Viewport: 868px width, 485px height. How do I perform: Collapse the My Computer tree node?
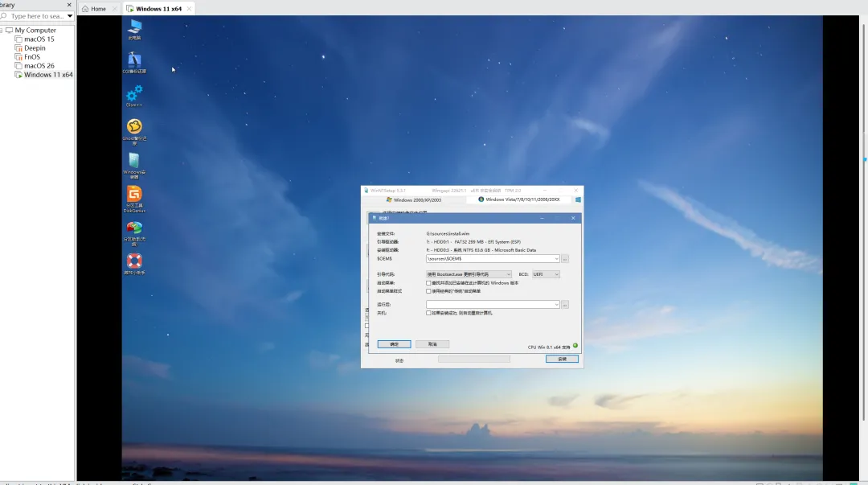click(x=2, y=31)
